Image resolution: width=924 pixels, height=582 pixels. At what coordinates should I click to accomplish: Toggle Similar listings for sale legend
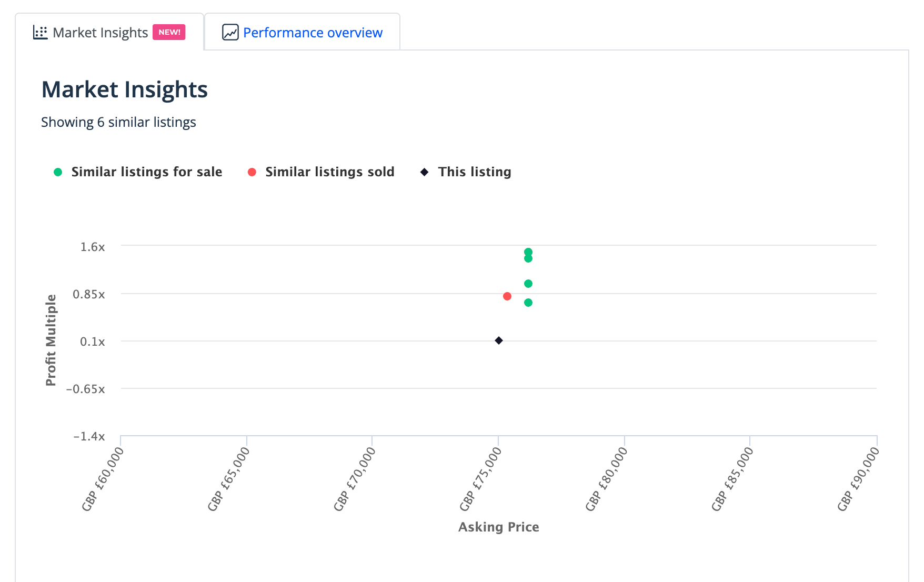[x=138, y=172]
